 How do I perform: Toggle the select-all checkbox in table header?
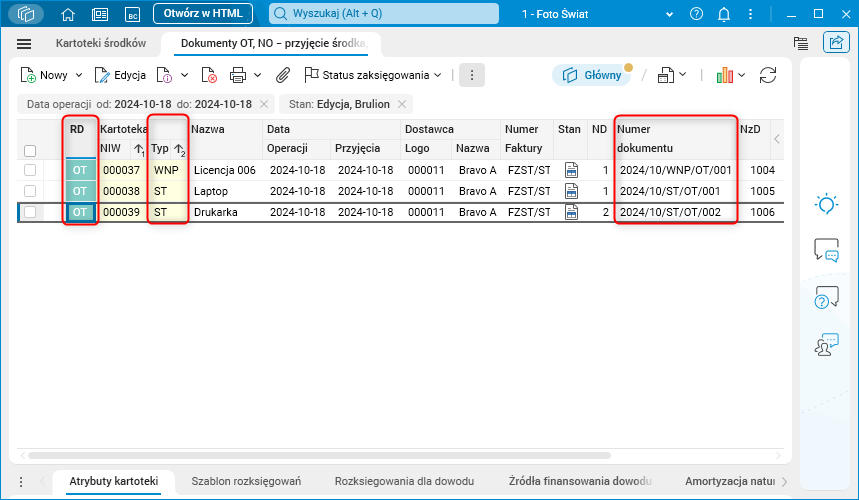[x=30, y=151]
